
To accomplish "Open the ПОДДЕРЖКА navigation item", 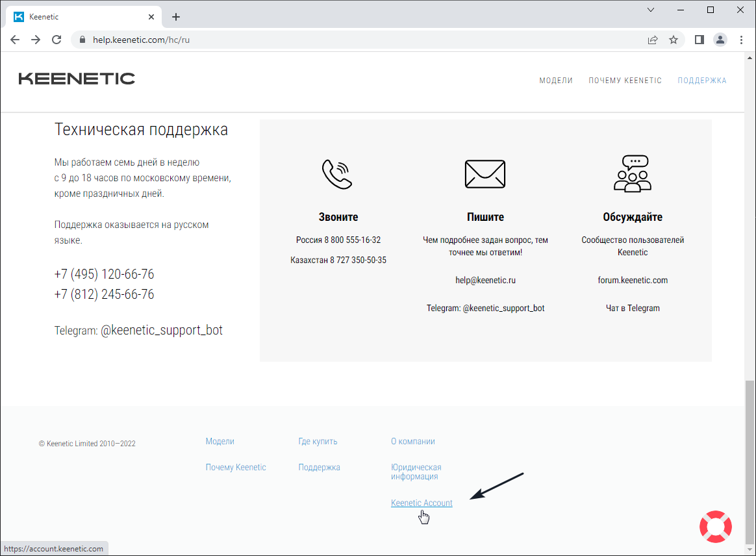I will 702,81.
